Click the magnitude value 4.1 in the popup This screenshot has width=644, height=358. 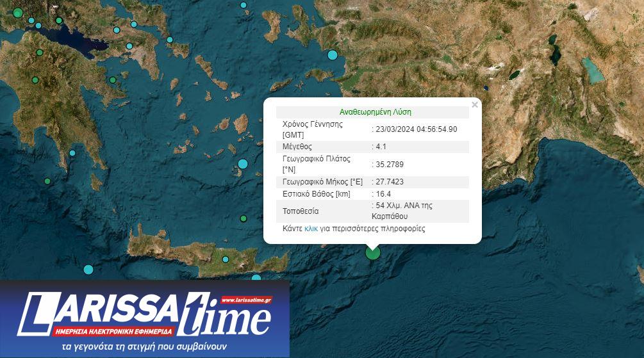pyautogui.click(x=380, y=147)
